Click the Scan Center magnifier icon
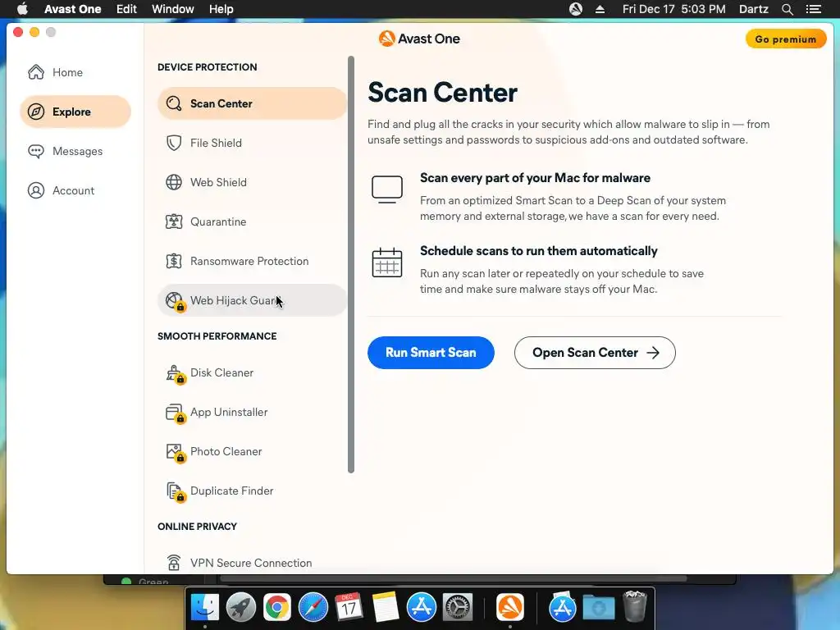The width and height of the screenshot is (840, 630). click(174, 103)
